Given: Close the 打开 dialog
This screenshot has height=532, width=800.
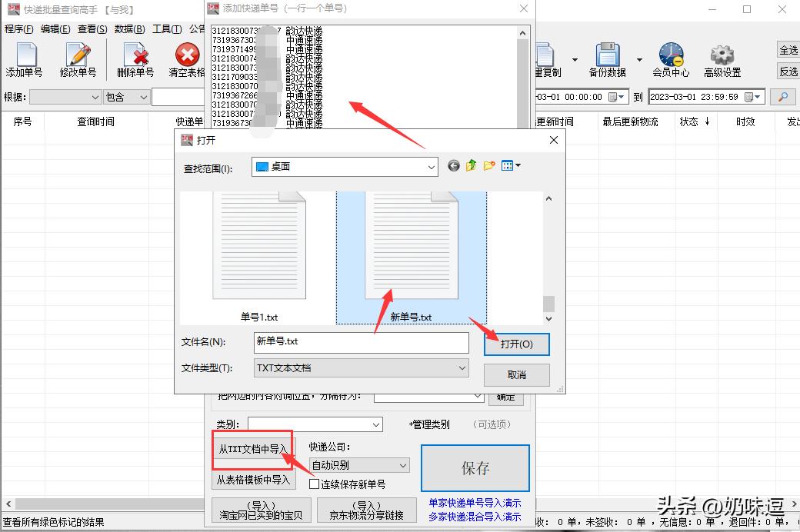Looking at the screenshot, I should (554, 140).
